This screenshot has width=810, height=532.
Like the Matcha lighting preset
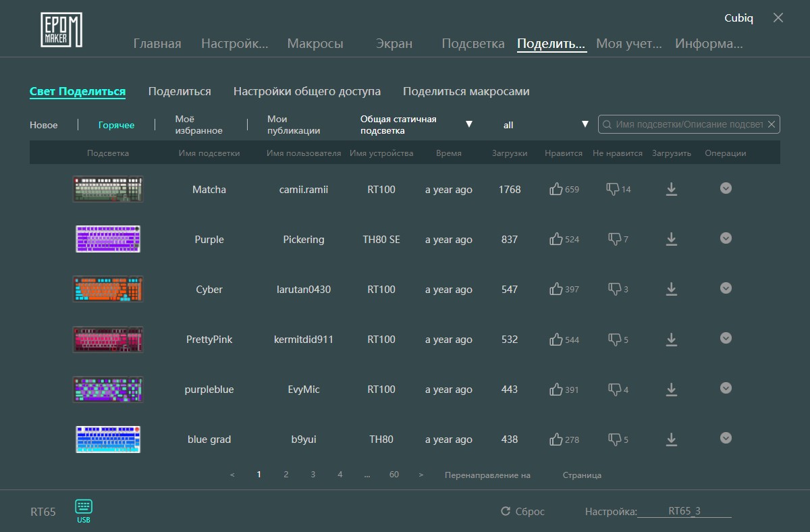pyautogui.click(x=556, y=189)
